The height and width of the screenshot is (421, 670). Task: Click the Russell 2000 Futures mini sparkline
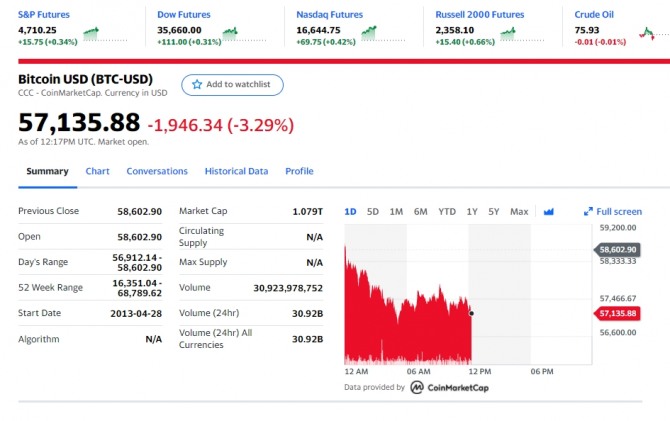(x=507, y=33)
